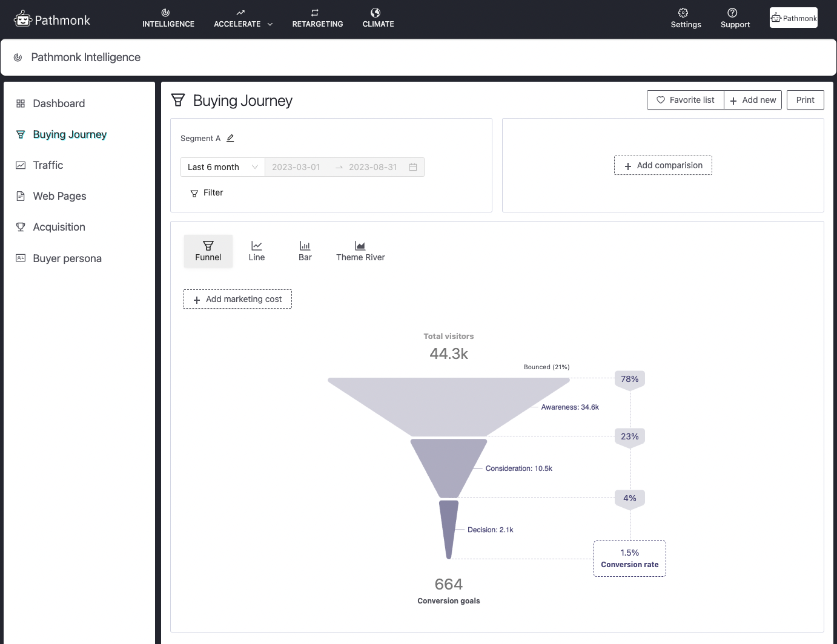Select the Funnel chart view
The image size is (837, 644).
coord(208,251)
